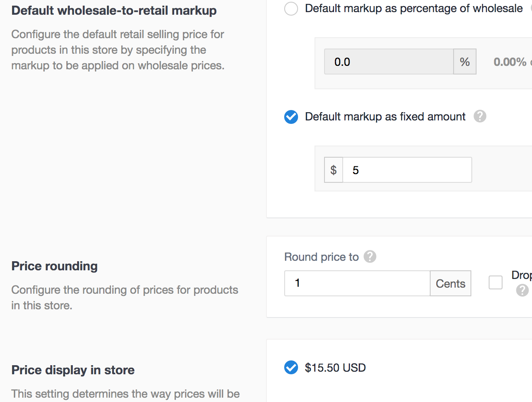Select the Default markup as fixed amount radio
The height and width of the screenshot is (402, 532).
point(291,117)
